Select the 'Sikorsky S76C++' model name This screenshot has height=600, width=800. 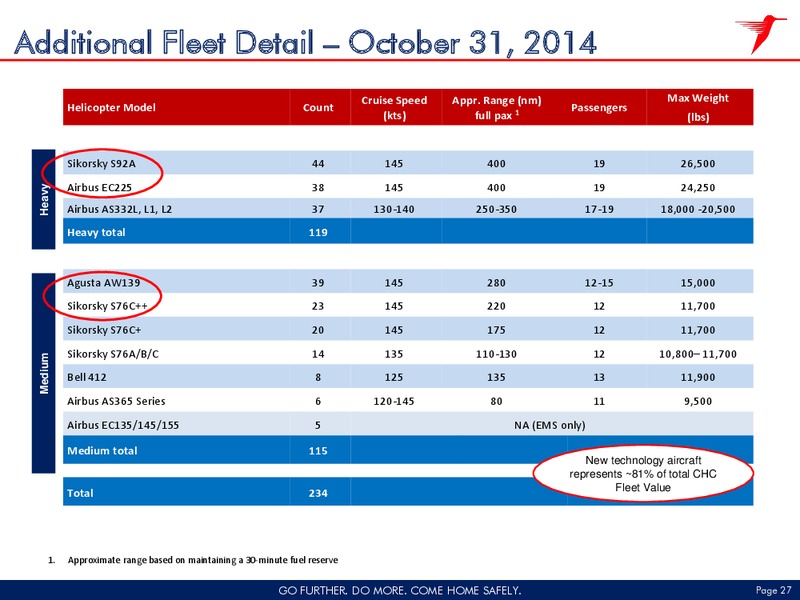[107, 306]
